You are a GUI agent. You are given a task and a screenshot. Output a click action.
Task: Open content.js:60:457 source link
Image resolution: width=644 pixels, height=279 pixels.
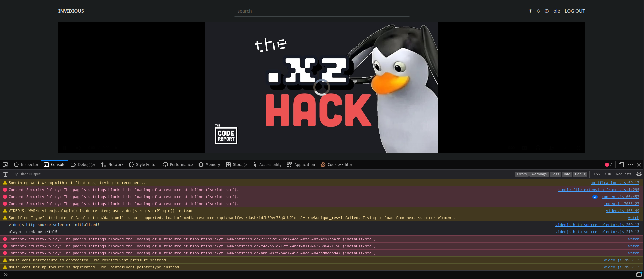[x=621, y=197]
